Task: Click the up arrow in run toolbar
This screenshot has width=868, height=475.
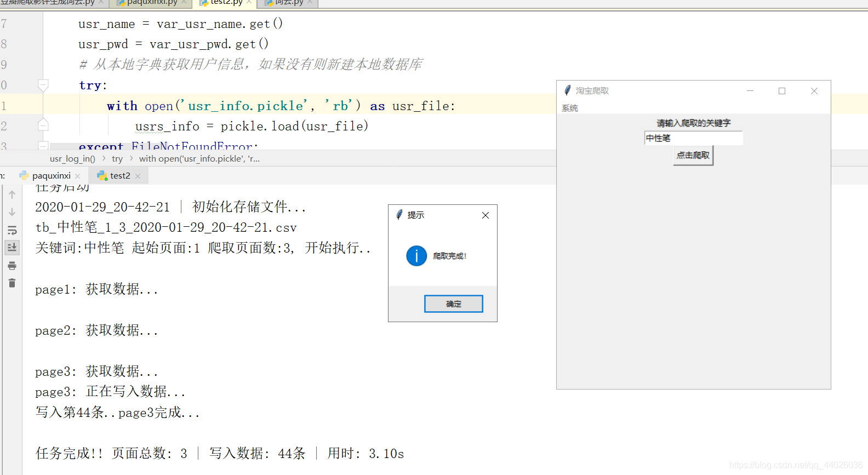Action: [12, 194]
